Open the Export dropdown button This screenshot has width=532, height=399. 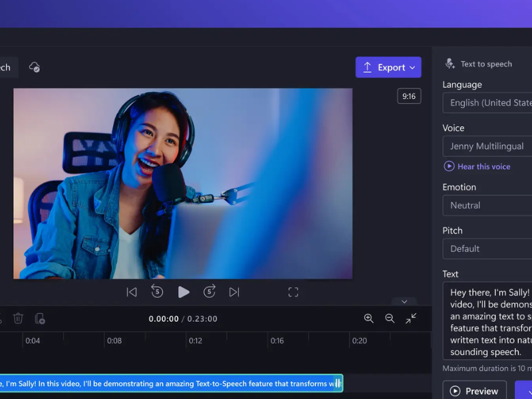(388, 67)
